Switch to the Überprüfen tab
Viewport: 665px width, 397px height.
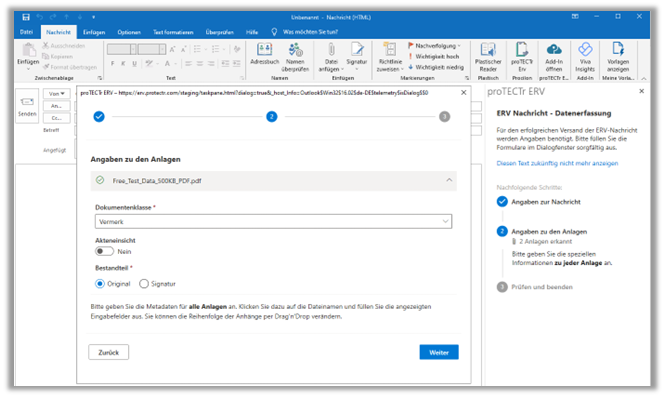tap(220, 32)
